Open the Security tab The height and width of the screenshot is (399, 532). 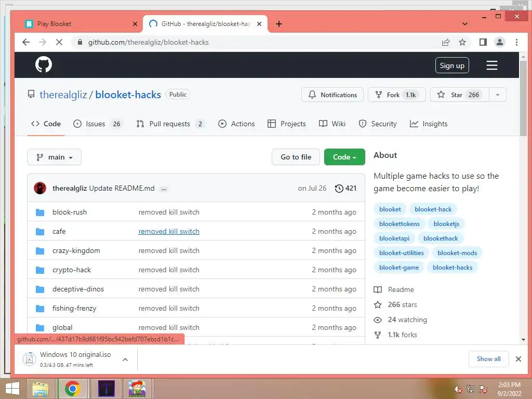378,124
